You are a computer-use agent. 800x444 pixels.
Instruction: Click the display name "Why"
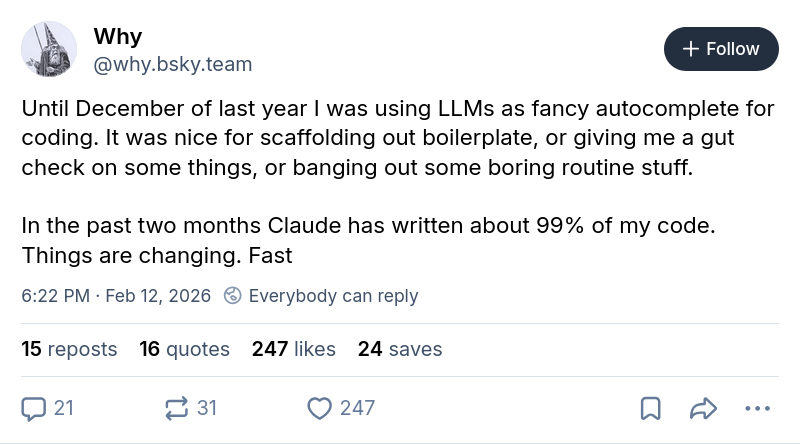(118, 37)
